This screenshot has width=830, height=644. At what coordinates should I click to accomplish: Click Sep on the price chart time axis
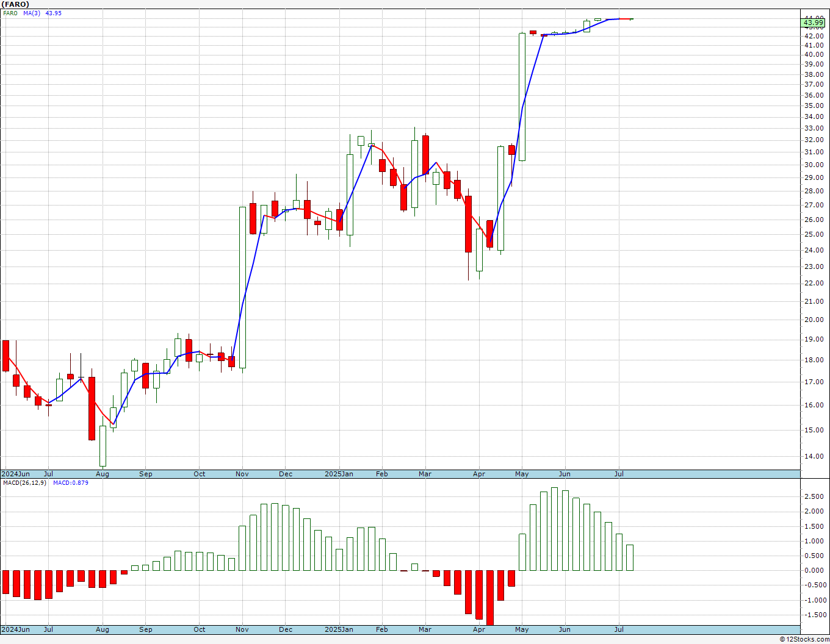146,474
